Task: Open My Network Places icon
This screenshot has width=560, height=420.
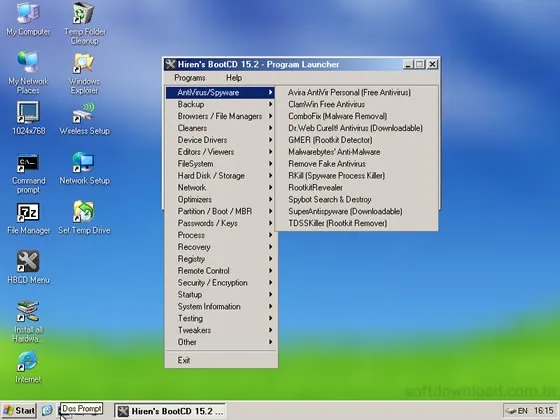Action: (28, 72)
